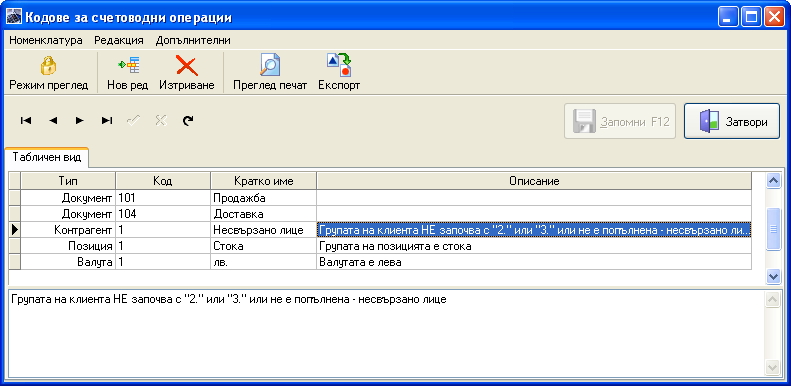Click the Описание column header
The height and width of the screenshot is (386, 791).
534,181
